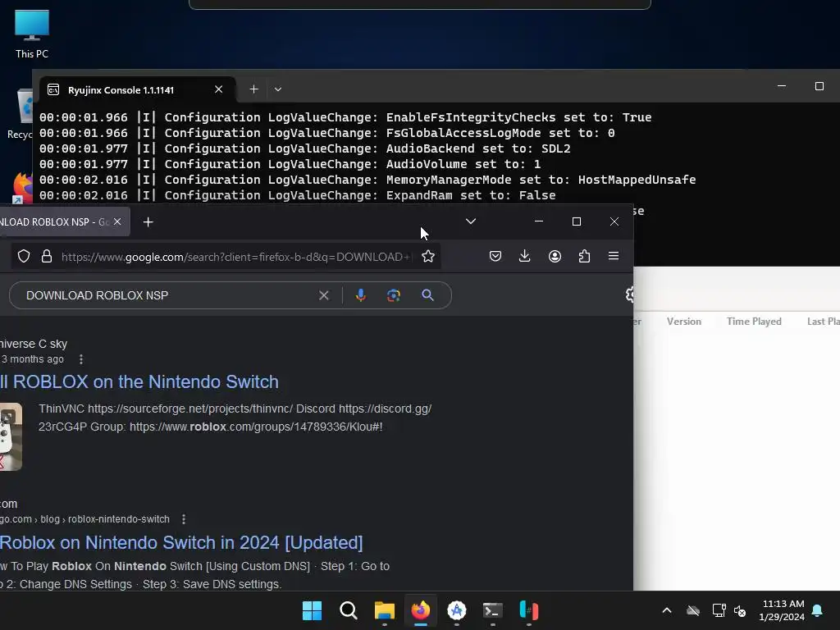Add a new terminal tab
The height and width of the screenshot is (630, 840).
[x=254, y=89]
